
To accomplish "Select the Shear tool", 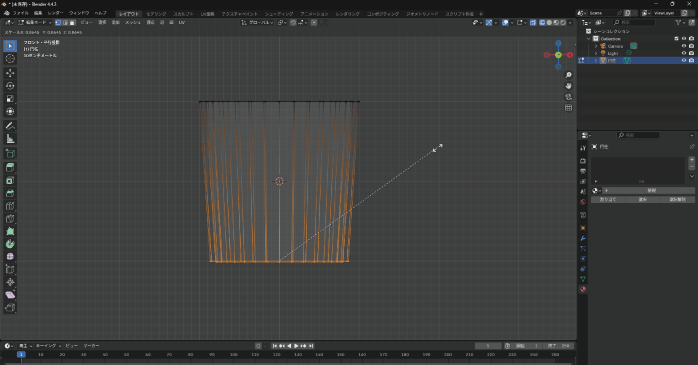I will click(x=10, y=295).
